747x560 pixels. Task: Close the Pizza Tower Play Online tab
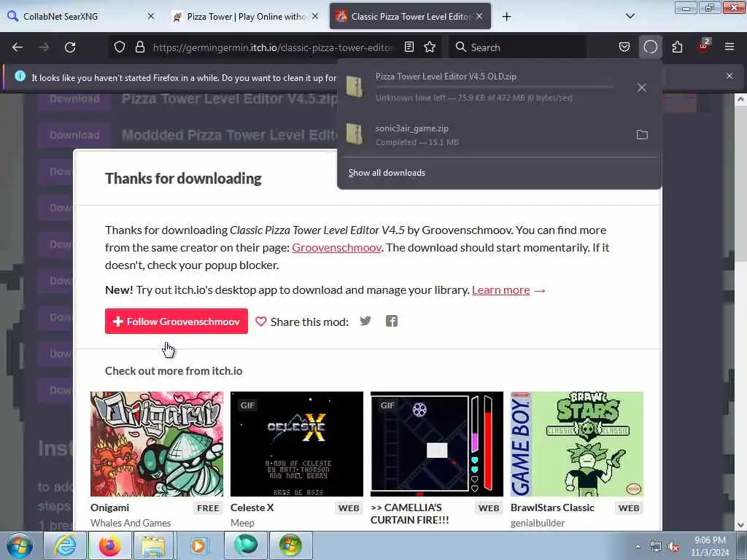coord(315,16)
